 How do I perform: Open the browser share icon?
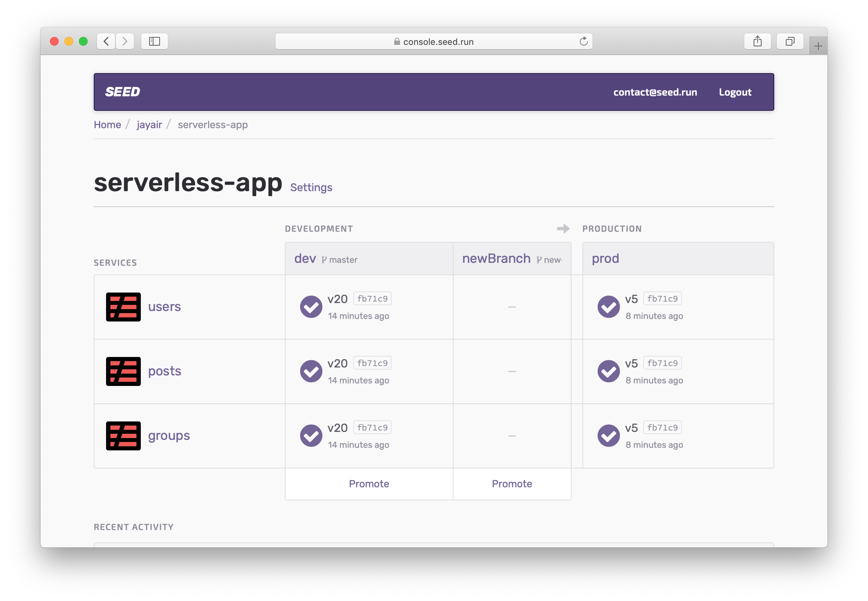click(757, 41)
